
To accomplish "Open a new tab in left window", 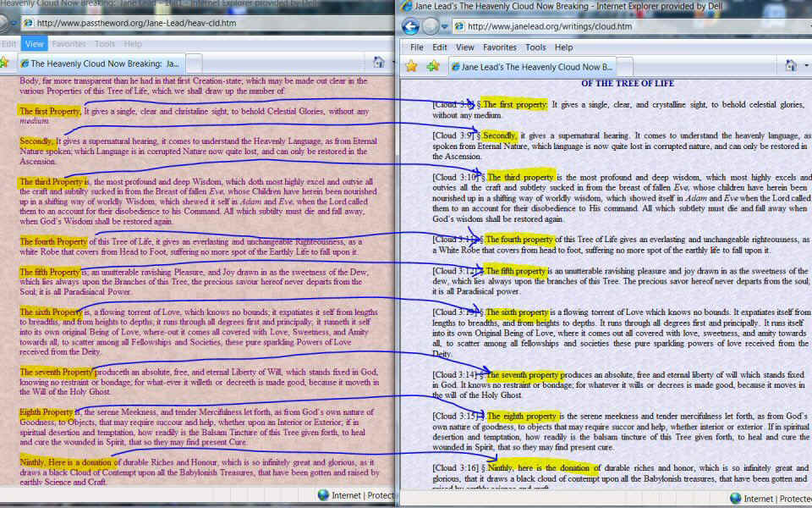I will (194, 63).
